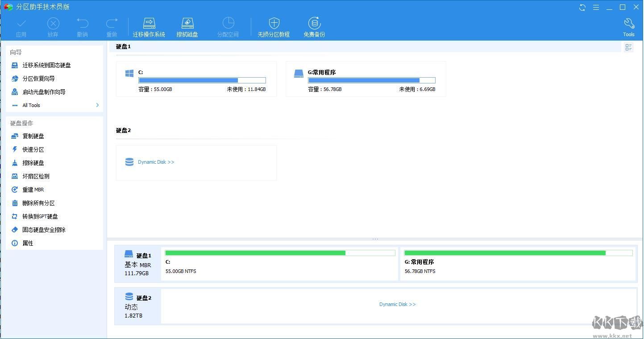The height and width of the screenshot is (339, 644).
Task: Switch the disk view layout mode
Action: click(628, 47)
